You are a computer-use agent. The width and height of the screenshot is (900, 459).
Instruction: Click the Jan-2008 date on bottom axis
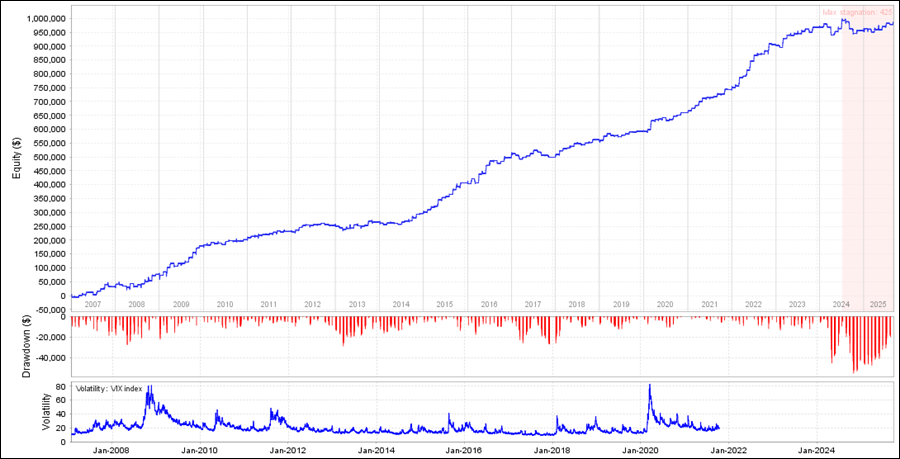click(x=111, y=450)
